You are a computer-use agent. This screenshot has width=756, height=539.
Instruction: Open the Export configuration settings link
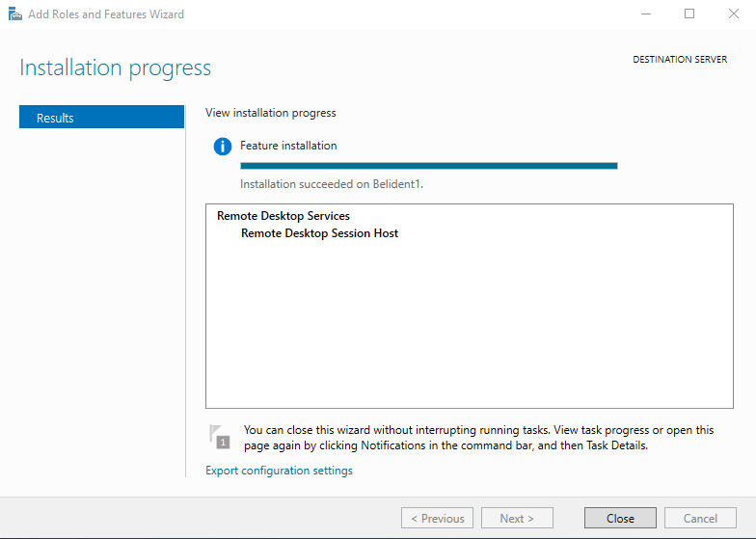279,471
